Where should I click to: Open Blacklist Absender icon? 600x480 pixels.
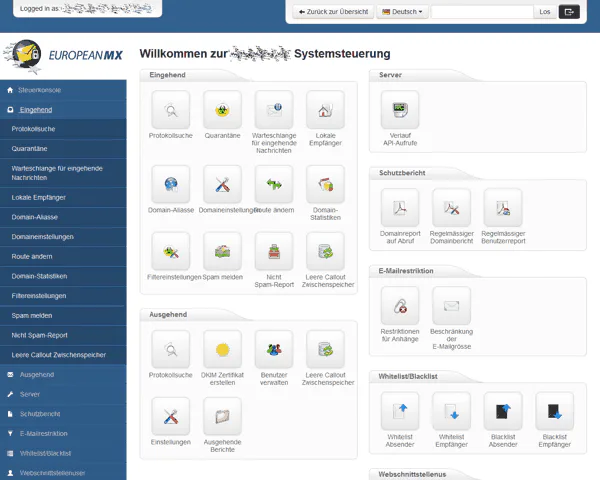(x=503, y=411)
